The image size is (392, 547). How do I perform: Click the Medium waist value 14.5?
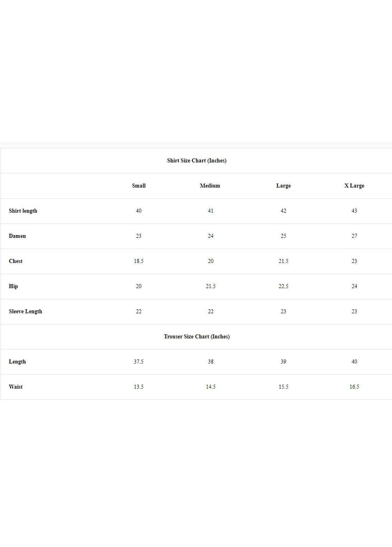211,387
